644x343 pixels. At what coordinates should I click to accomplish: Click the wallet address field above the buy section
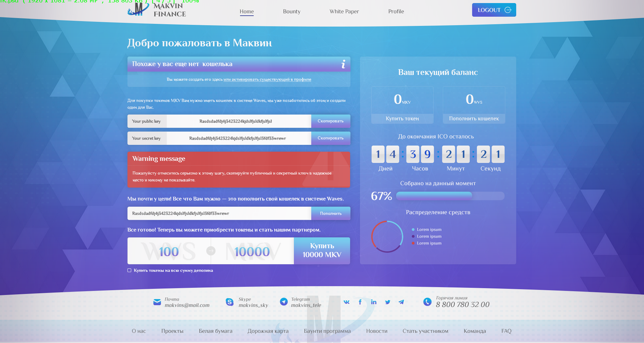tap(219, 213)
